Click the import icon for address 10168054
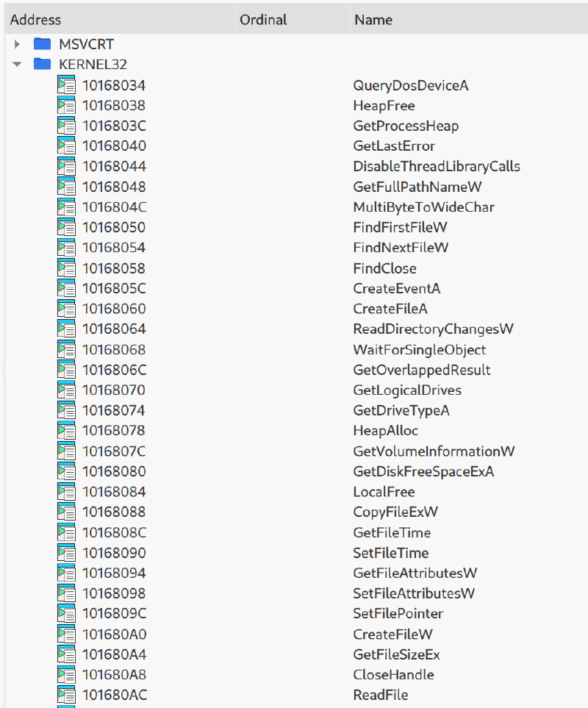The image size is (588, 708). pos(66,248)
